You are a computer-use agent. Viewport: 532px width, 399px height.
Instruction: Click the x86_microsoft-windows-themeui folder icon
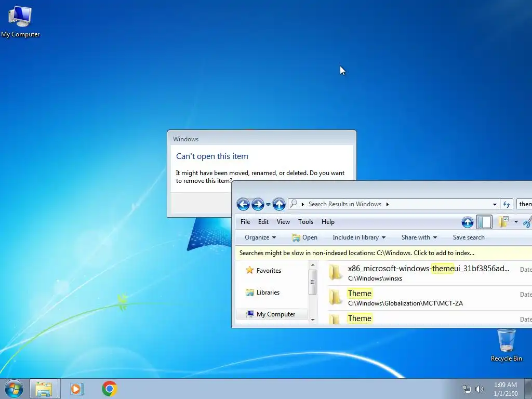click(x=335, y=272)
